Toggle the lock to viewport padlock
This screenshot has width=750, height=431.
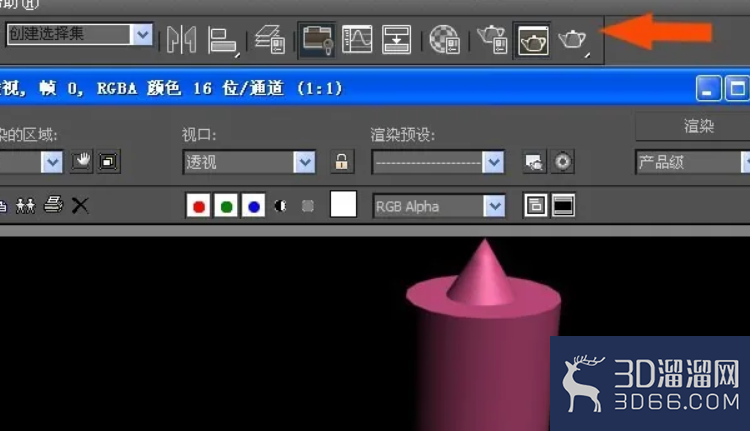point(342,162)
